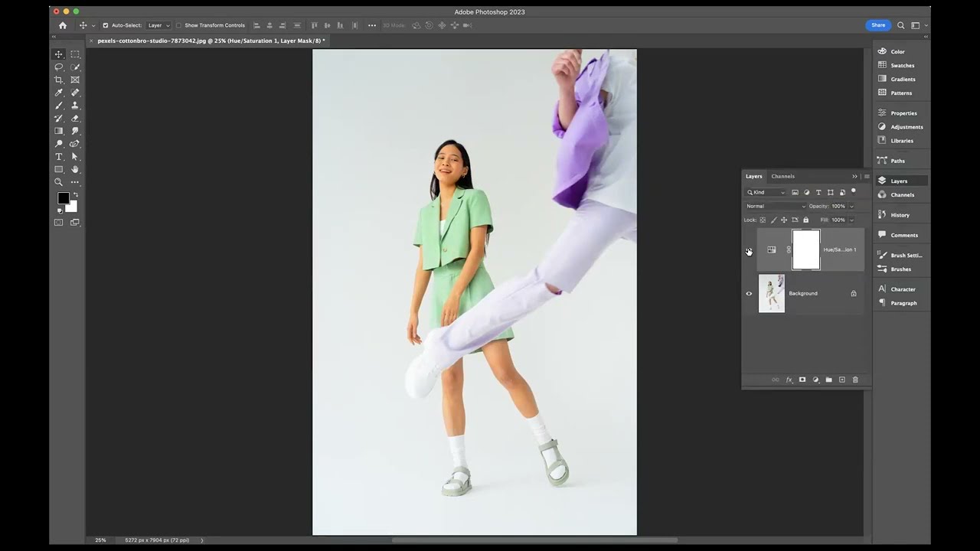Select the Eraser tool

75,119
